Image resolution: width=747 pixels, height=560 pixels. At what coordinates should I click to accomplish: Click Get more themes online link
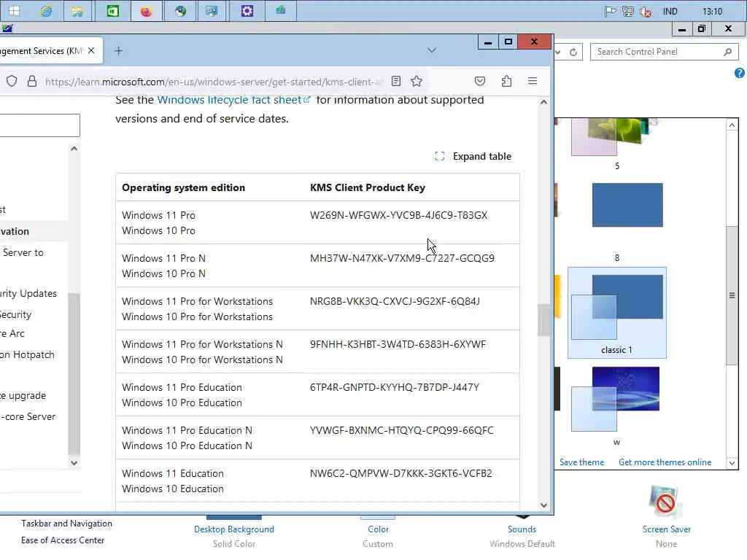click(x=665, y=462)
